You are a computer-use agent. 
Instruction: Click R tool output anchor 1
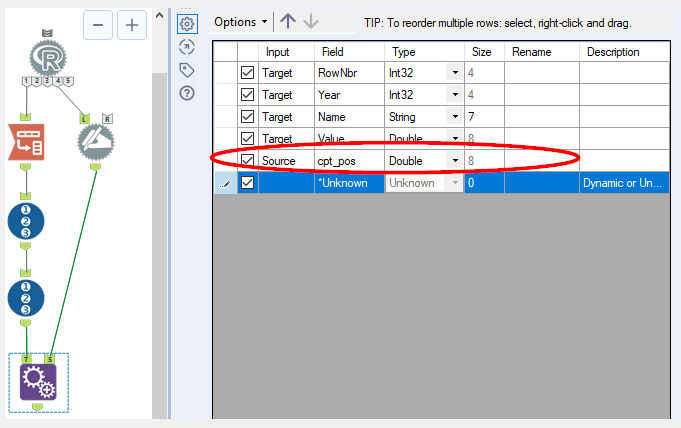coord(26,81)
